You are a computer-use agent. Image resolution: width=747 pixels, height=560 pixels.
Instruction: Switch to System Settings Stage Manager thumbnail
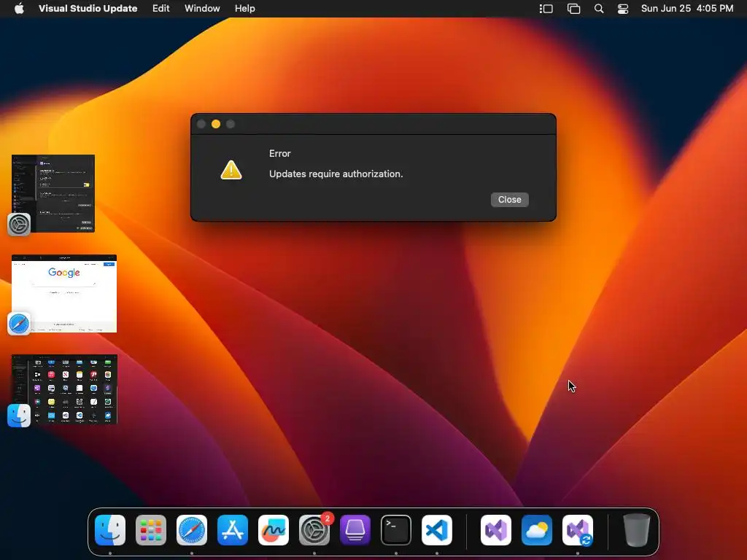[x=53, y=193]
